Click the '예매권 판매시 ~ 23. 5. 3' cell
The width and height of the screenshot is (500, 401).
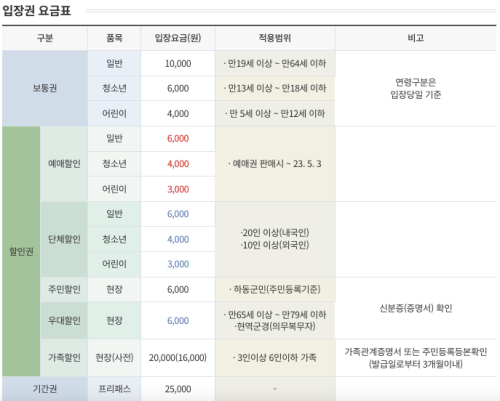275,164
